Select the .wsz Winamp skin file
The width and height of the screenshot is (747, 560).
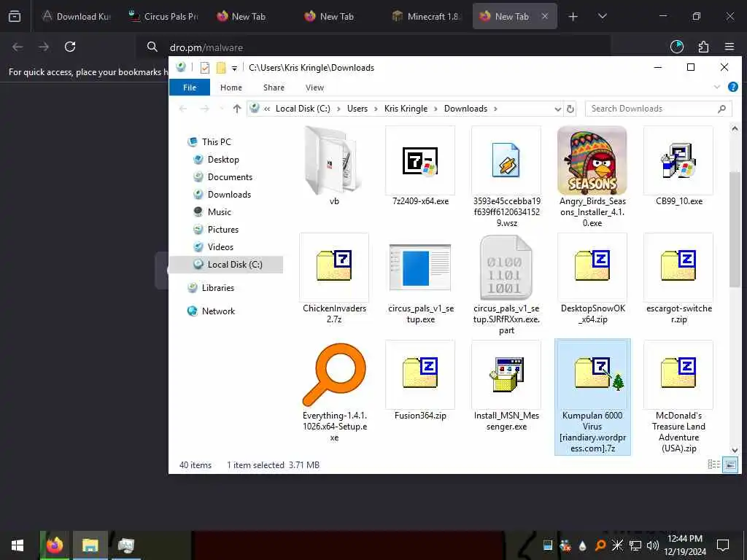tap(506, 160)
